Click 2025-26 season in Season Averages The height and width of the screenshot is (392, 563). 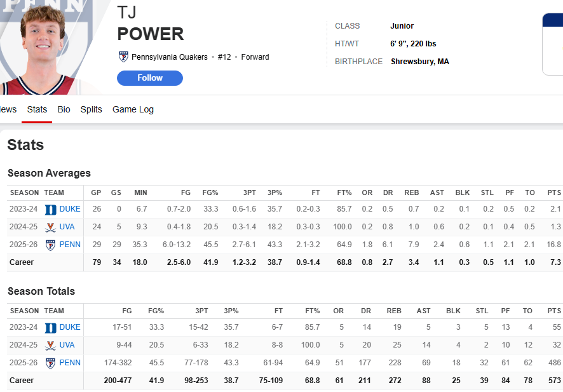point(24,245)
